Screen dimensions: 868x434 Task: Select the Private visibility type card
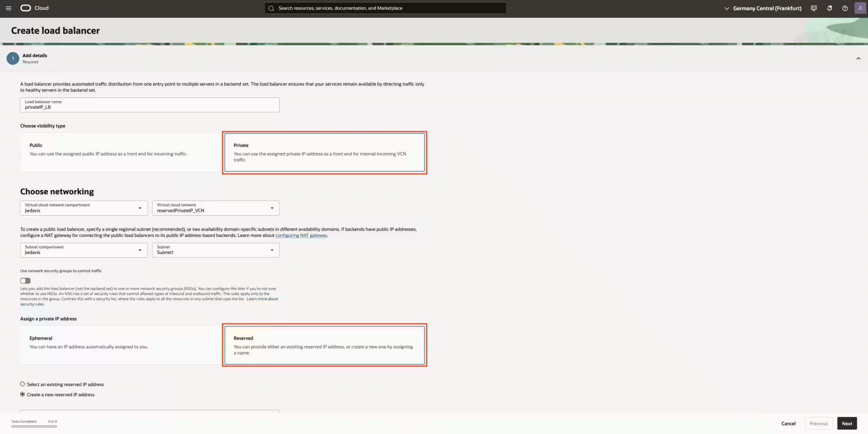pyautogui.click(x=325, y=153)
